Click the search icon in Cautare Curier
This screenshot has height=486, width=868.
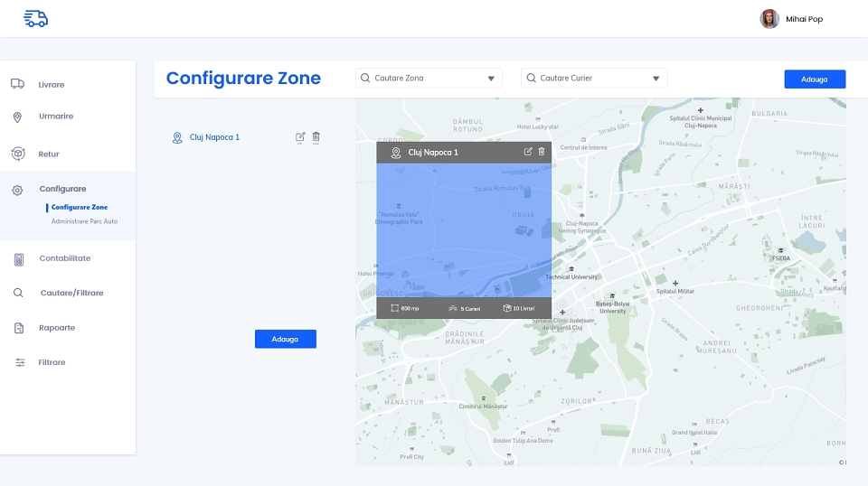point(531,78)
